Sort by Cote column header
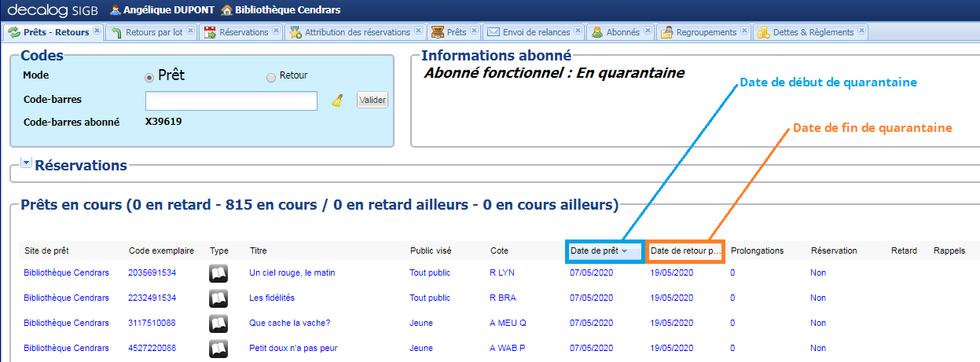This screenshot has width=980, height=362. (499, 251)
